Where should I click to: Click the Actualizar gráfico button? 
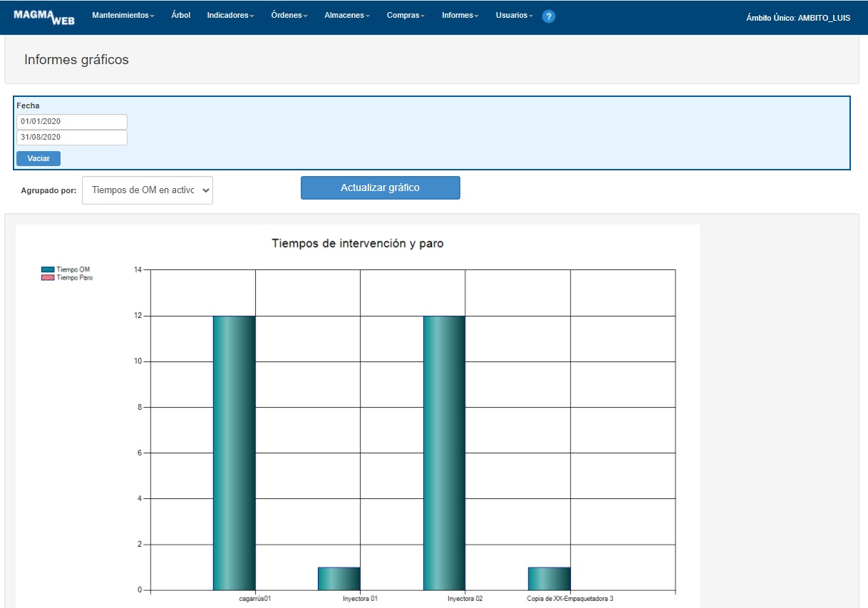pyautogui.click(x=381, y=188)
